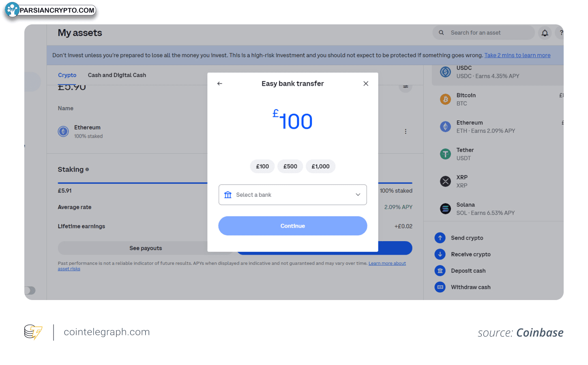Click the ParsianCrypto logo icon

pyautogui.click(x=12, y=10)
